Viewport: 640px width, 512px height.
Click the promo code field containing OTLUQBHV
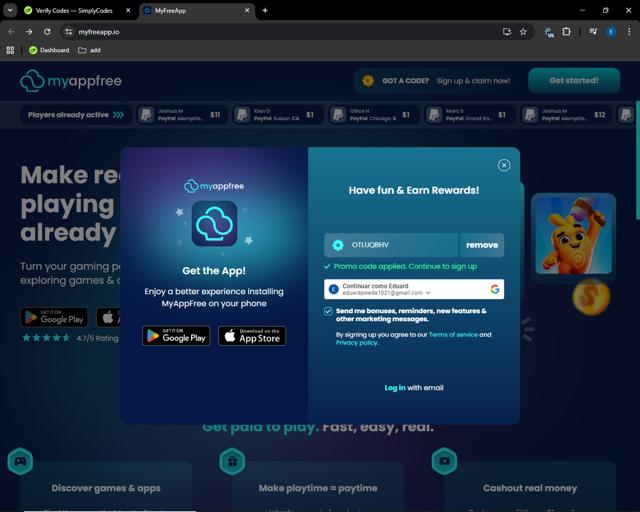(391, 245)
